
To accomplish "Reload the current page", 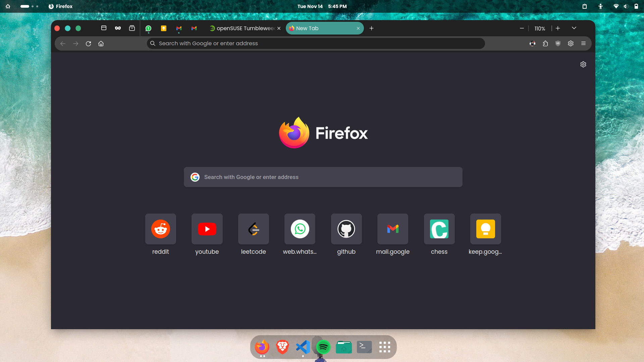I will [x=88, y=44].
